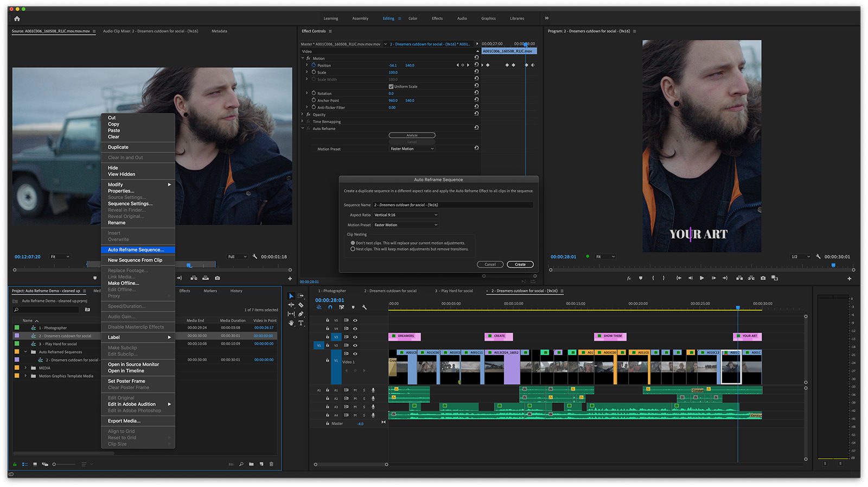868x487 pixels.
Task: Open Source Monitor Full resolution dropdown
Action: pyautogui.click(x=237, y=256)
